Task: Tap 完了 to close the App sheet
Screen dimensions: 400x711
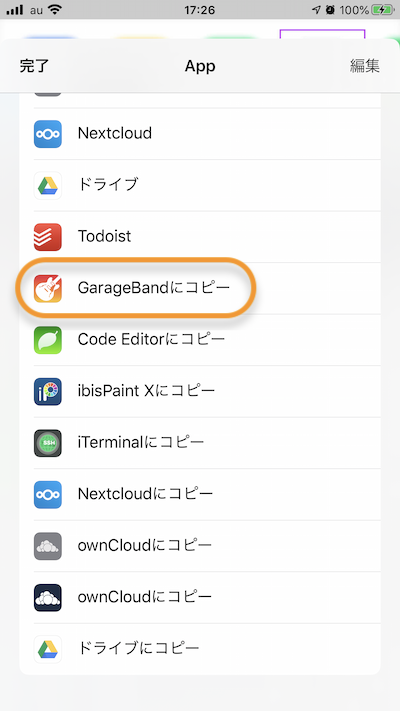Action: (34, 66)
